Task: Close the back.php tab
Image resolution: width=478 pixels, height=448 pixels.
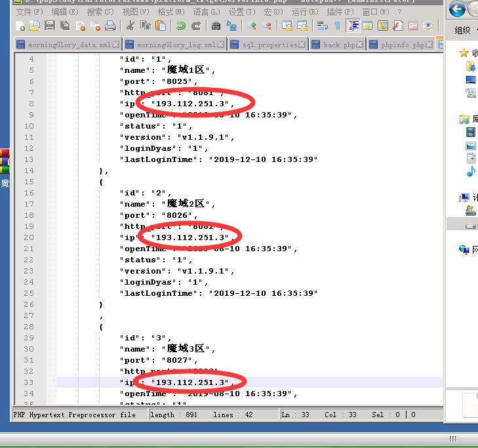Action: point(359,45)
